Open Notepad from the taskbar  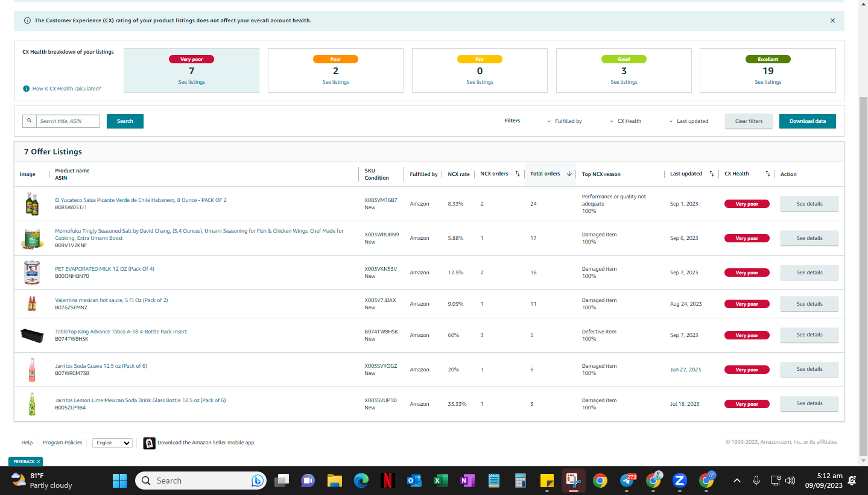[x=493, y=481]
